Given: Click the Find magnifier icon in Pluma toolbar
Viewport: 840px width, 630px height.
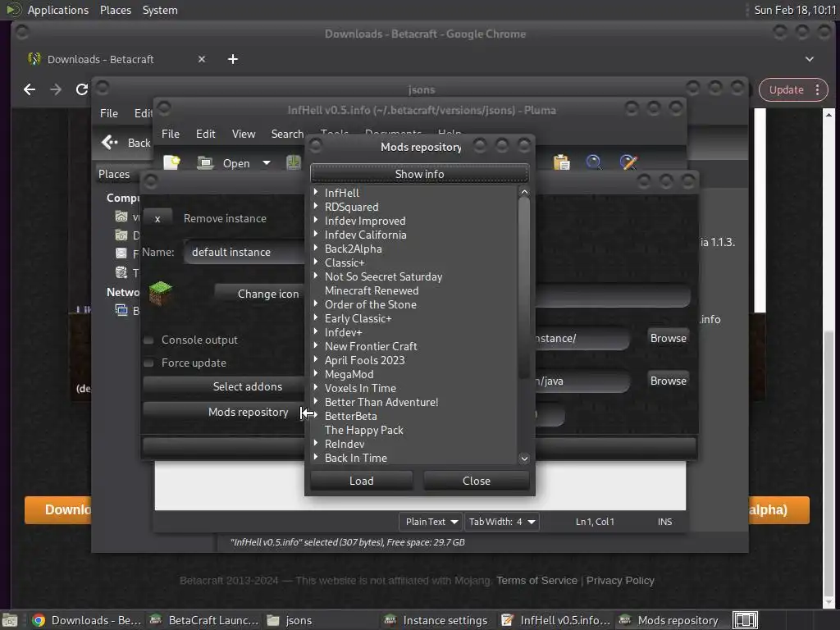Looking at the screenshot, I should (x=594, y=162).
